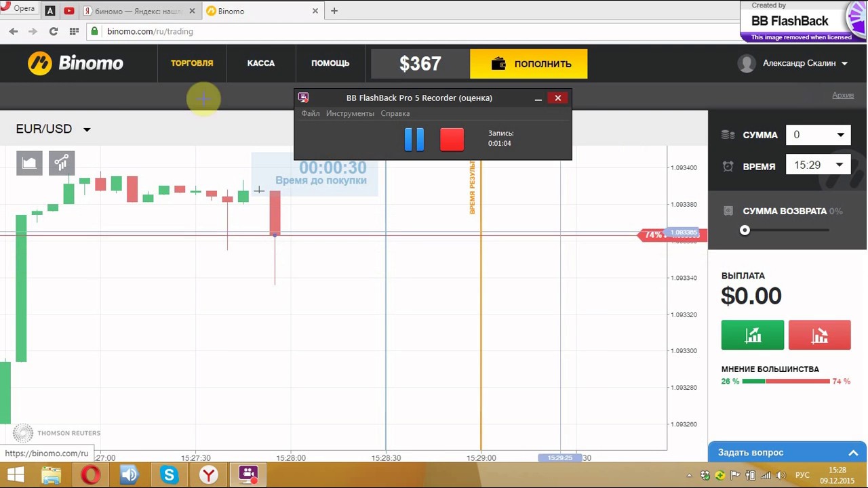
Task: Open the Windows Start menu
Action: tap(16, 475)
